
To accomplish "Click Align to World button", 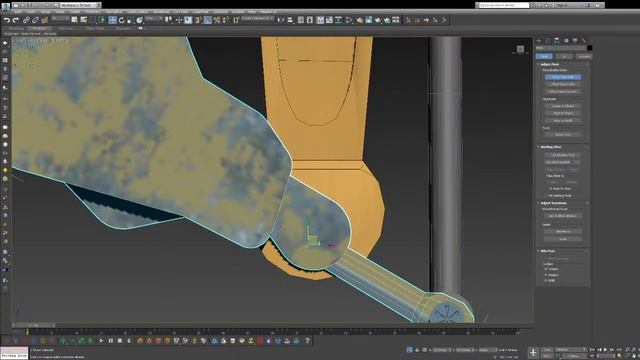I will (x=563, y=121).
